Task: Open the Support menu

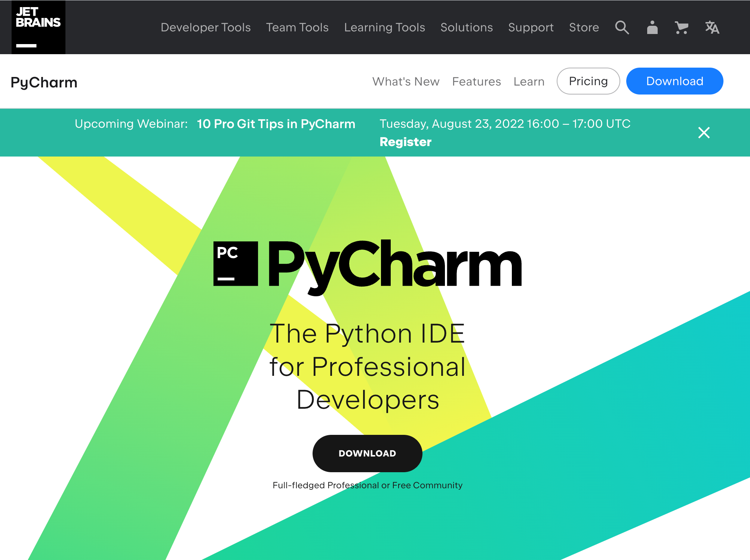Action: [x=531, y=27]
